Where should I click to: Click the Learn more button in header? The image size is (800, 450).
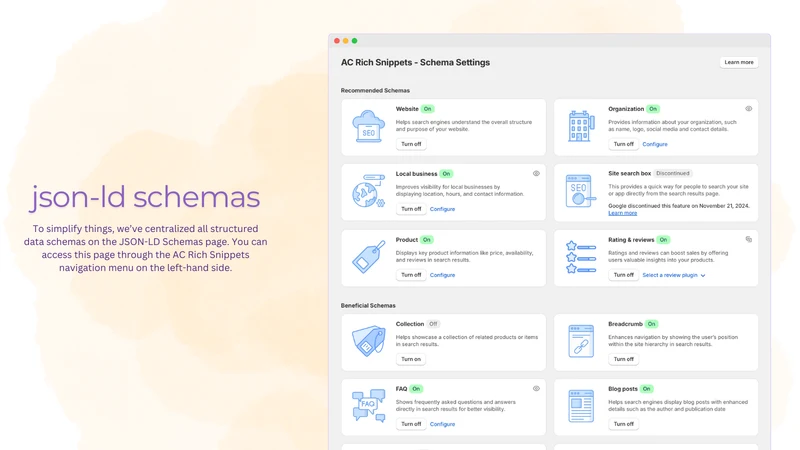[x=739, y=62]
